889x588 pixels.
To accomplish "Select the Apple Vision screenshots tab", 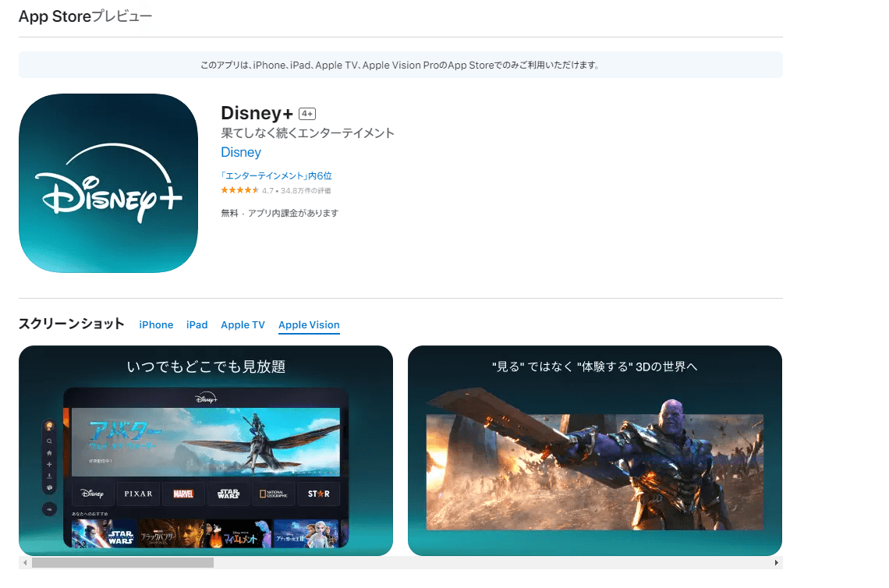I will pos(309,325).
